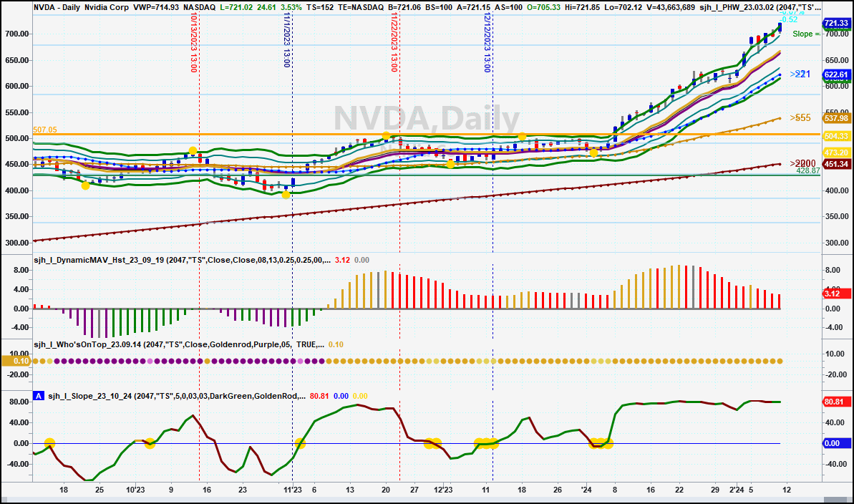
Task: Click the dark red 451.34 price tag
Action: click(x=836, y=164)
